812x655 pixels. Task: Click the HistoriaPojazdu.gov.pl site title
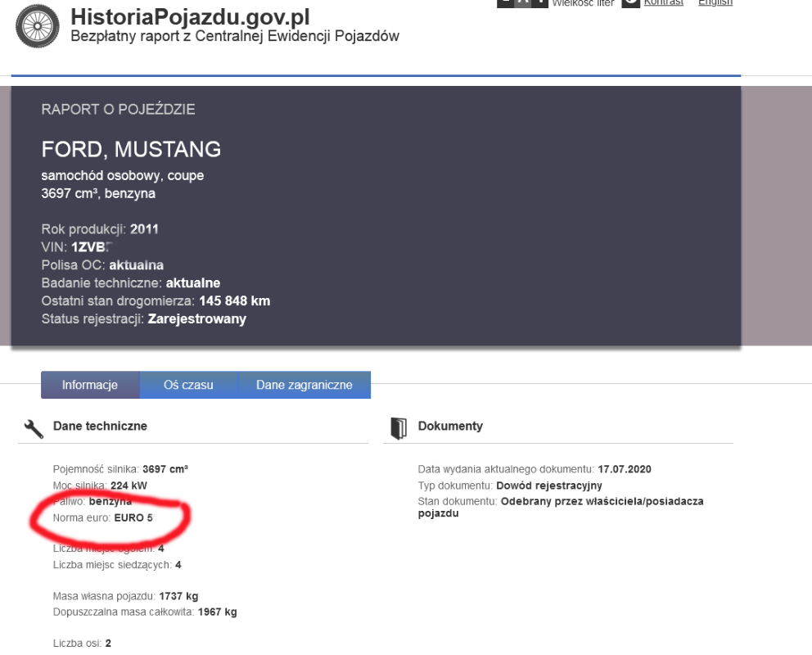point(190,17)
